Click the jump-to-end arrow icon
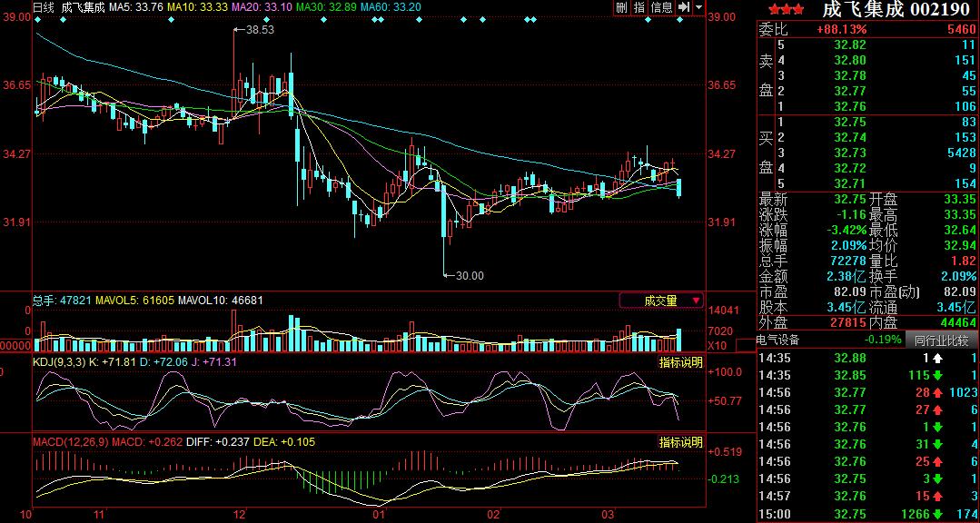Image resolution: width=980 pixels, height=523 pixels. (x=684, y=7)
